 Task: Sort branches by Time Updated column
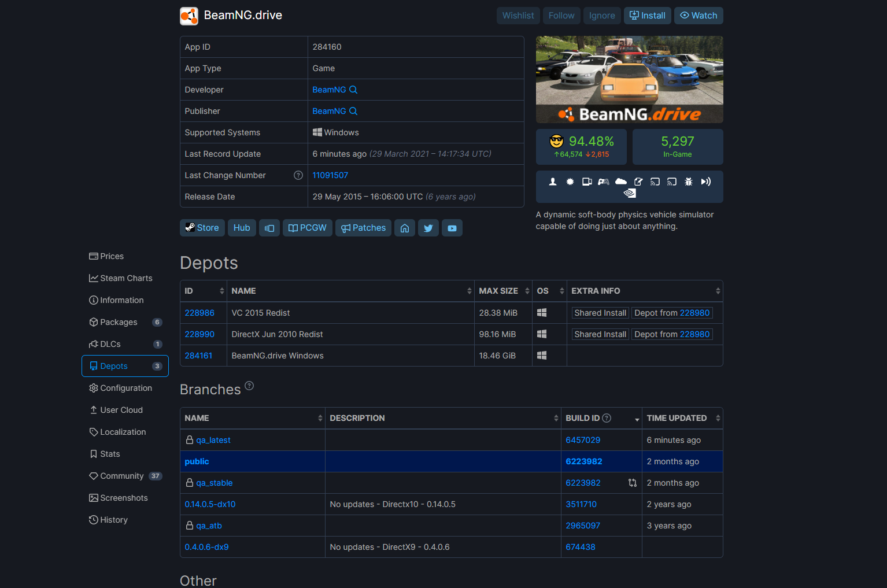pyautogui.click(x=682, y=418)
